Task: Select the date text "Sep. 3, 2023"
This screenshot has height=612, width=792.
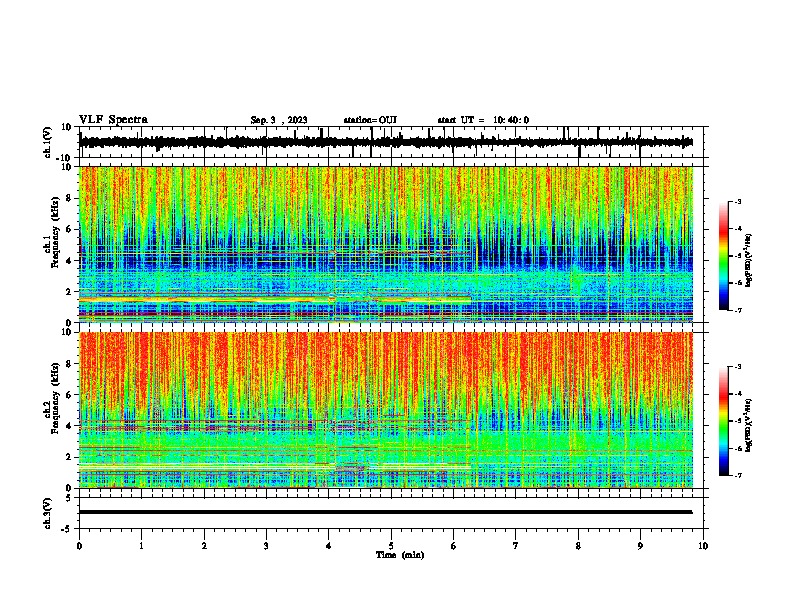Action: click(x=279, y=120)
